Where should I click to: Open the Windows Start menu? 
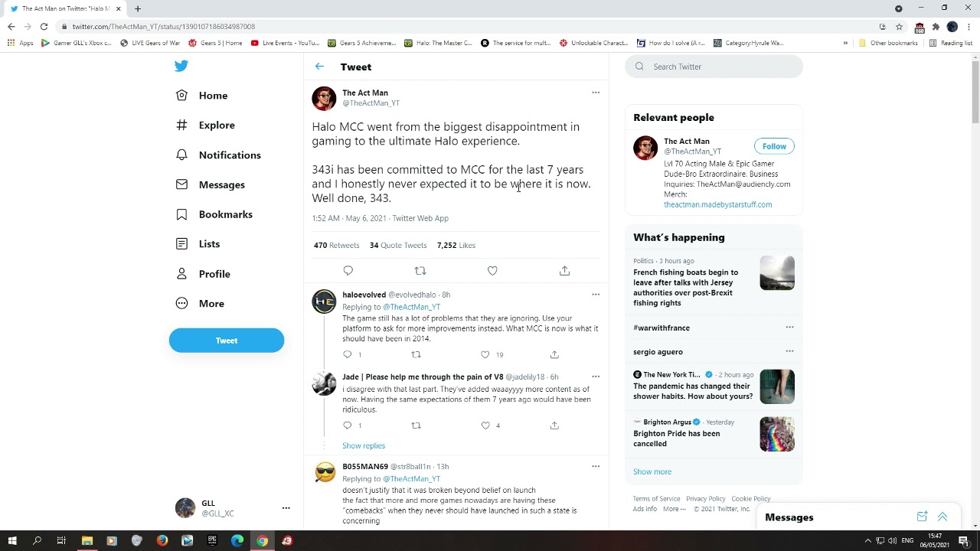(12, 541)
